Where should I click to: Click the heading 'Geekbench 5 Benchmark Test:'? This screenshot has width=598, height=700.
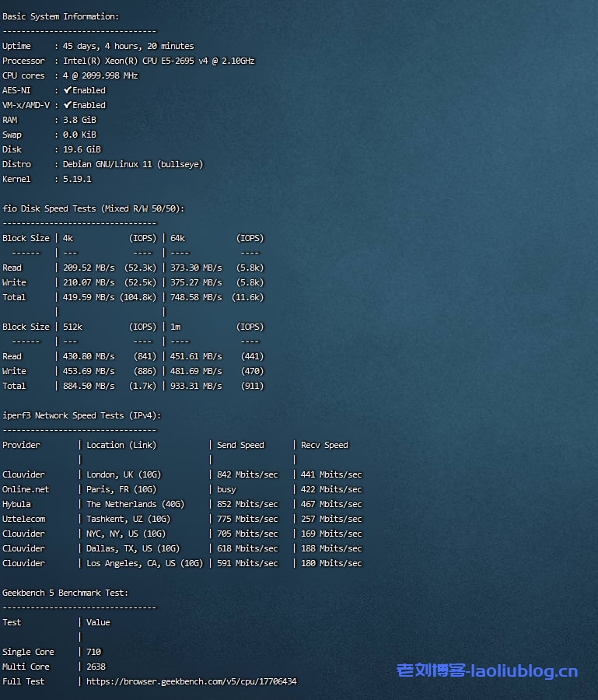[65, 593]
